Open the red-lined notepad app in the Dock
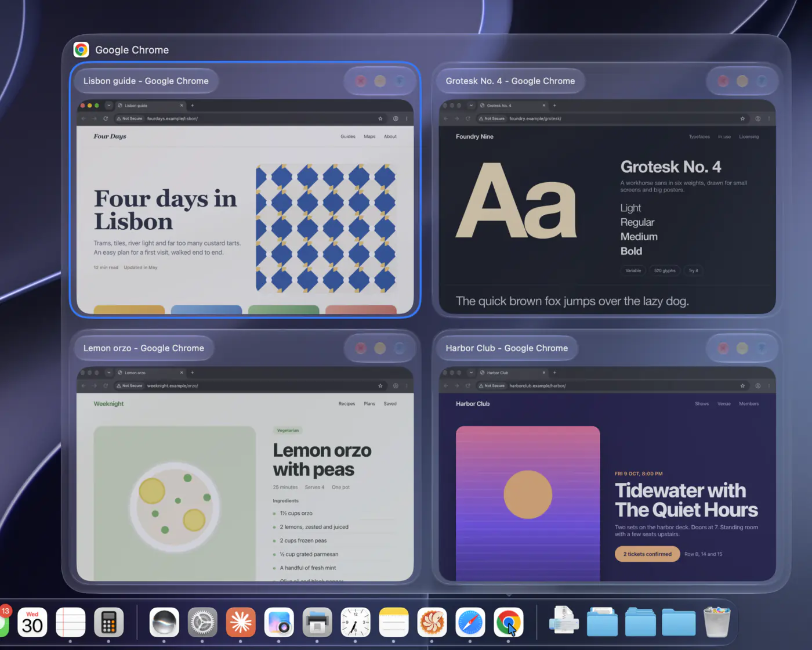 (x=70, y=622)
